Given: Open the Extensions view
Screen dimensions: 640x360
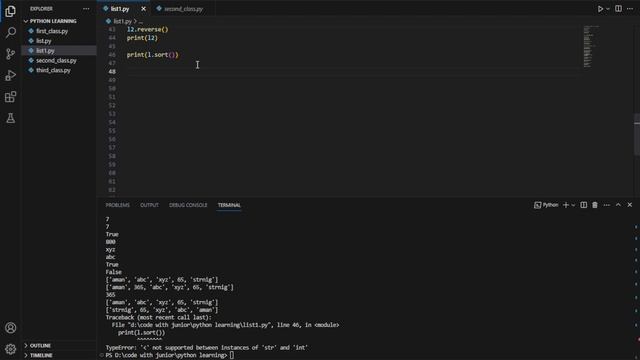Looking at the screenshot, I should [x=11, y=97].
